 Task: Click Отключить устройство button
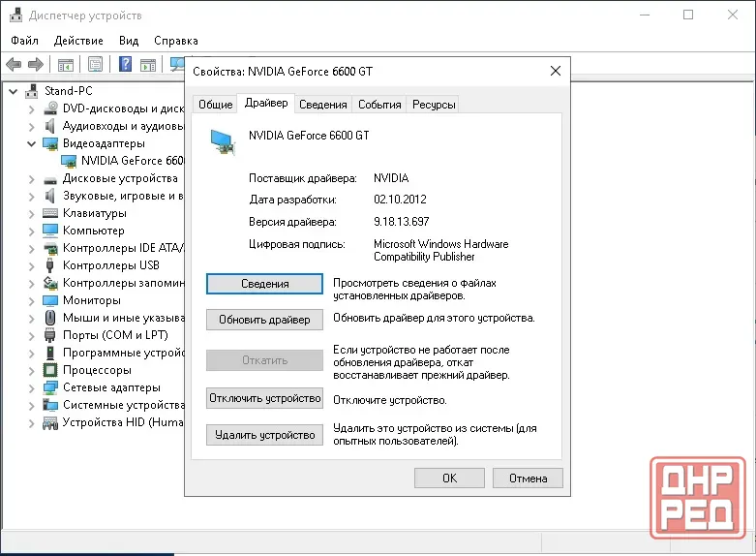point(264,398)
